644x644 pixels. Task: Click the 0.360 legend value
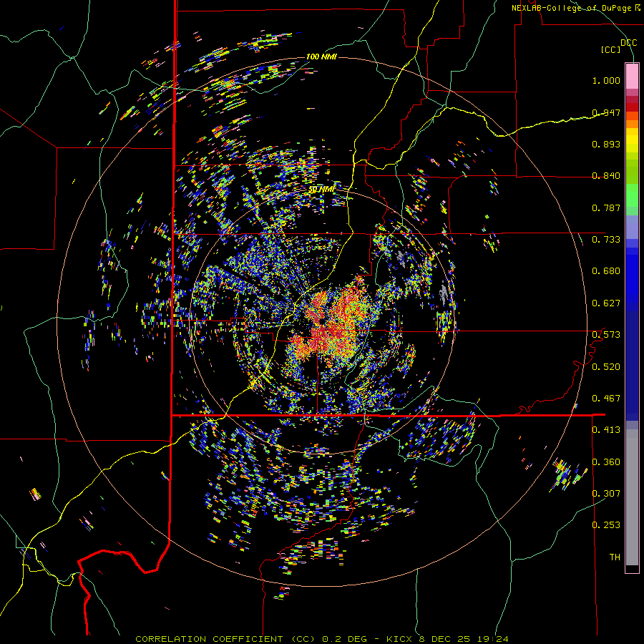[606, 462]
